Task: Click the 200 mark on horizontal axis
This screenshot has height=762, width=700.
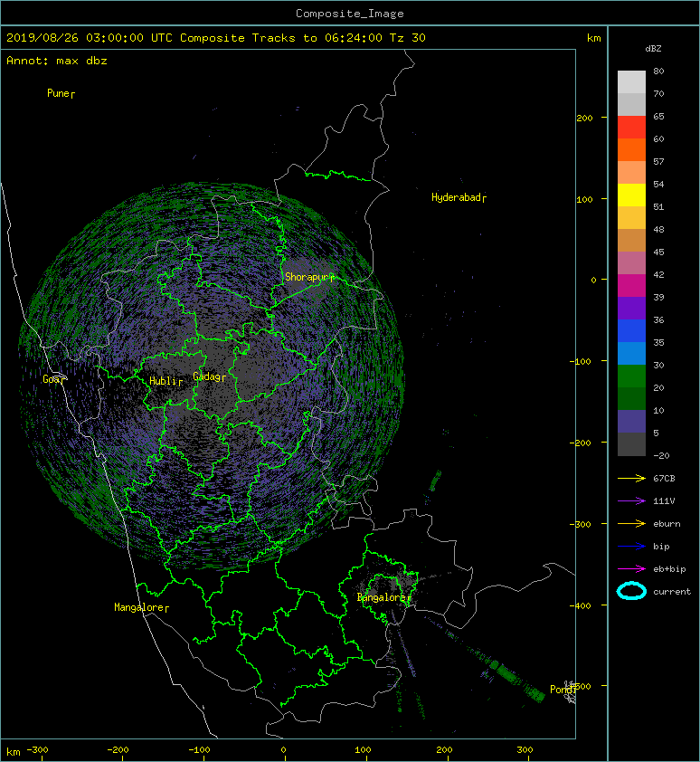Action: [x=444, y=750]
